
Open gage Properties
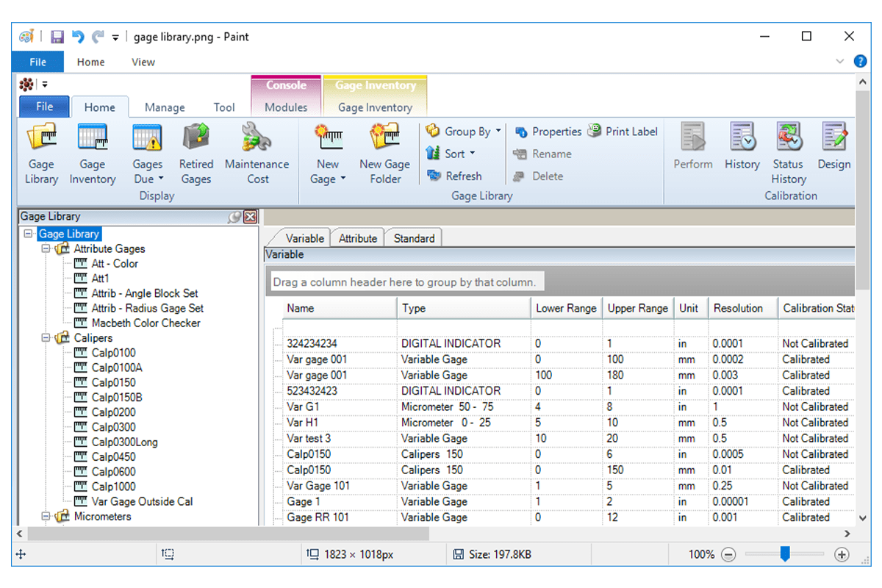coord(548,132)
